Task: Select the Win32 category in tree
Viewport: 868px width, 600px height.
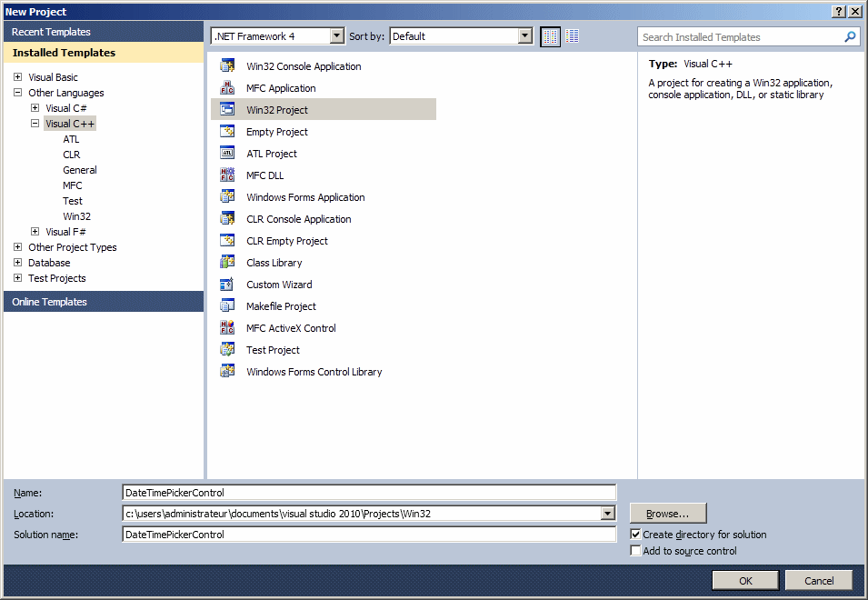Action: [77, 216]
